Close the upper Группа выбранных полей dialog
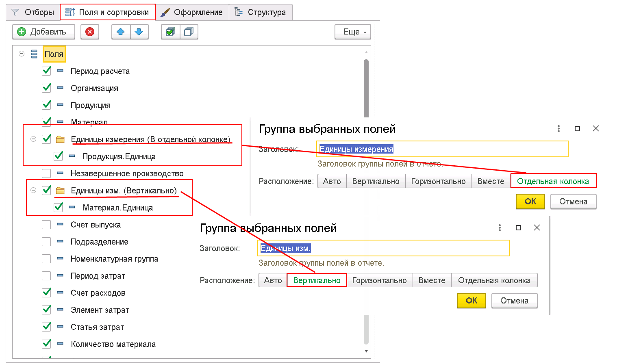Screen dimensions: 641x364 tap(596, 128)
